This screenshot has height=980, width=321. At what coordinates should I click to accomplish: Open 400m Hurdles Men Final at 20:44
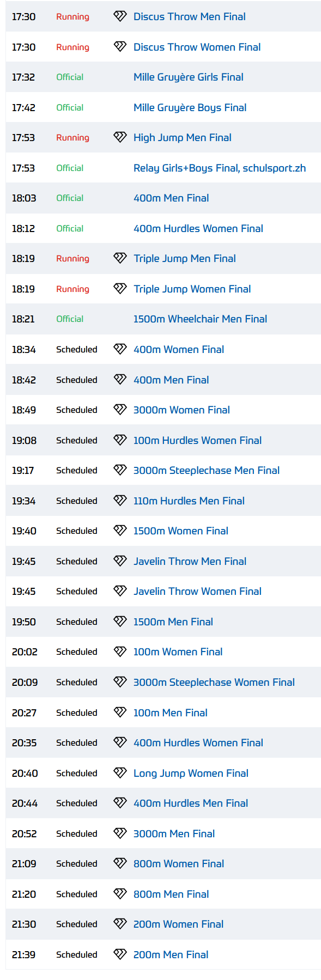click(x=191, y=803)
